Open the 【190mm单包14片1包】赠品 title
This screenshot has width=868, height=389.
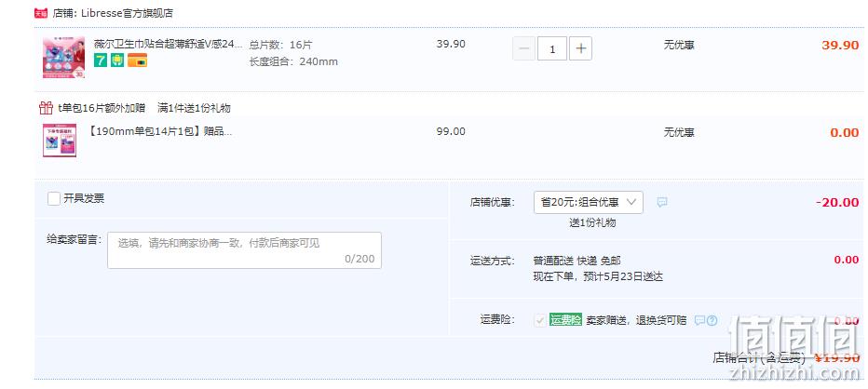coord(160,132)
